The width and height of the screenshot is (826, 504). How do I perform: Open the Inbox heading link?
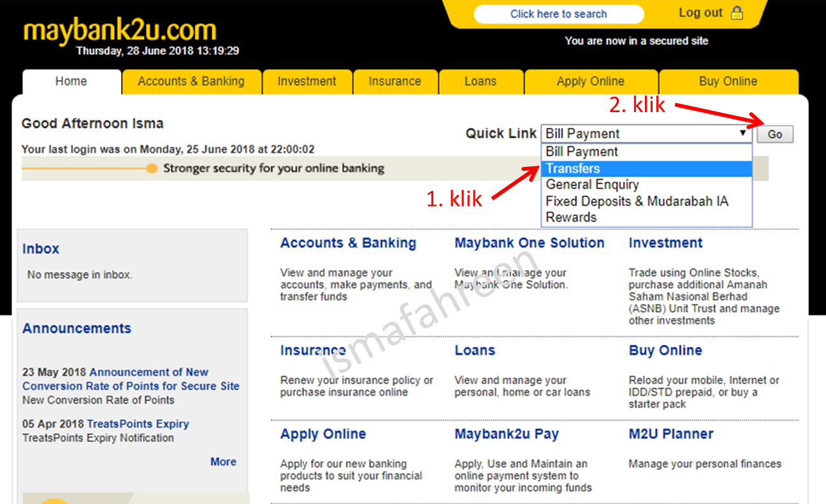(x=41, y=249)
